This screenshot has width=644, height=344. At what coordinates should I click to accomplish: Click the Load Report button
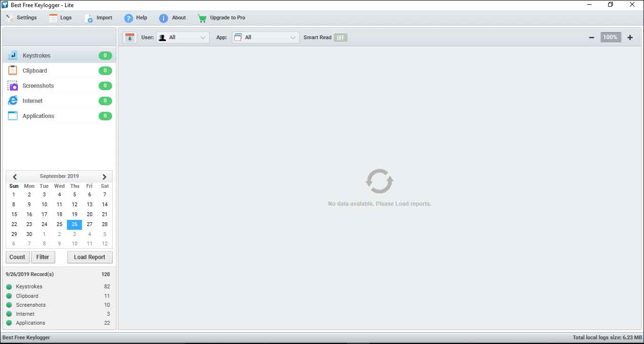[90, 257]
